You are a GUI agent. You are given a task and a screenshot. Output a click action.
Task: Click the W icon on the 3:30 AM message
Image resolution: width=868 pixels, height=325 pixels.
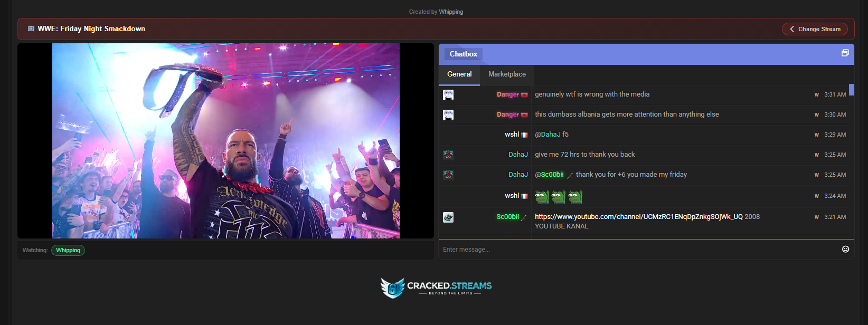[x=817, y=115]
